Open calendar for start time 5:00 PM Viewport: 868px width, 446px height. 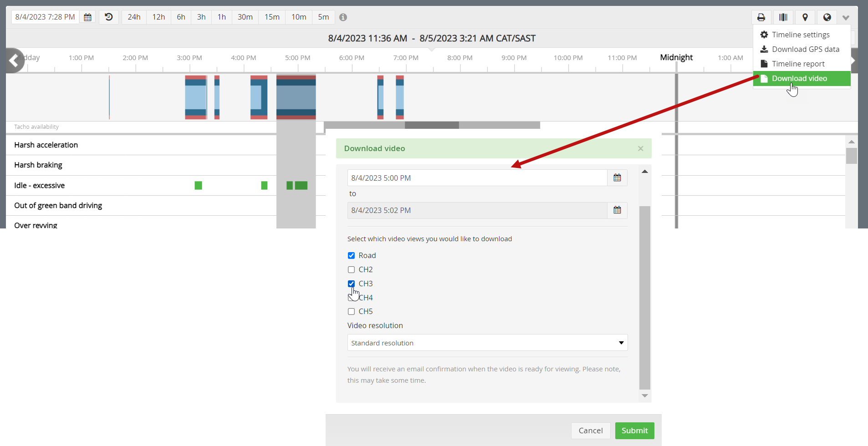[617, 178]
